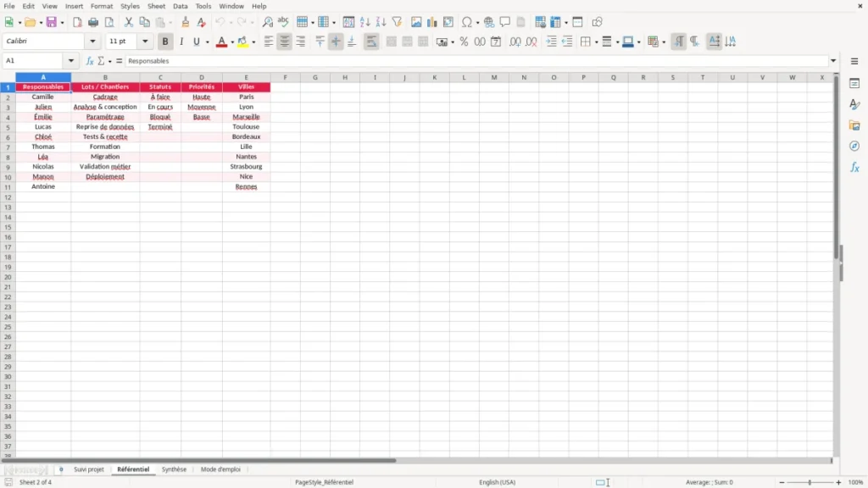
Task: Click the Increase Indent icon
Action: click(551, 42)
